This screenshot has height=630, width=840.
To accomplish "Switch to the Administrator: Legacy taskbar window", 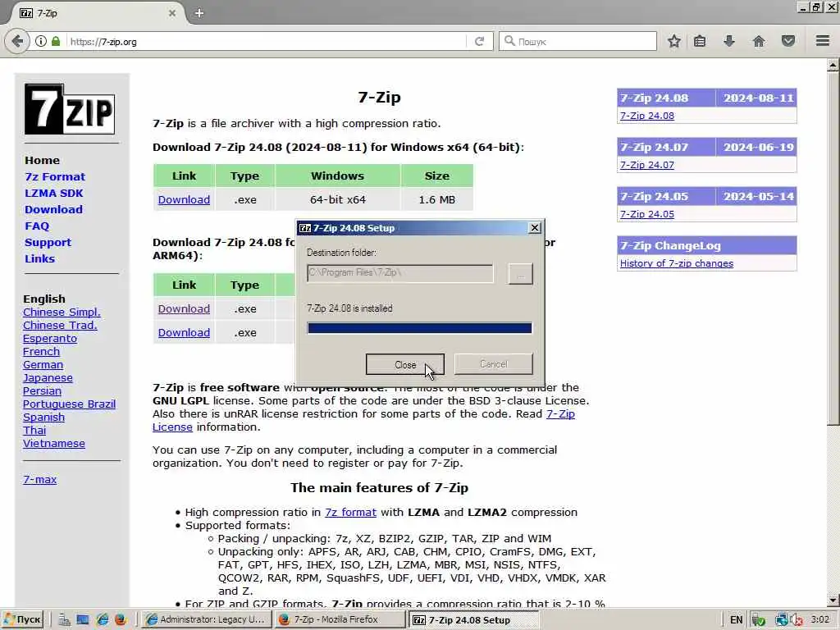I will click(206, 620).
